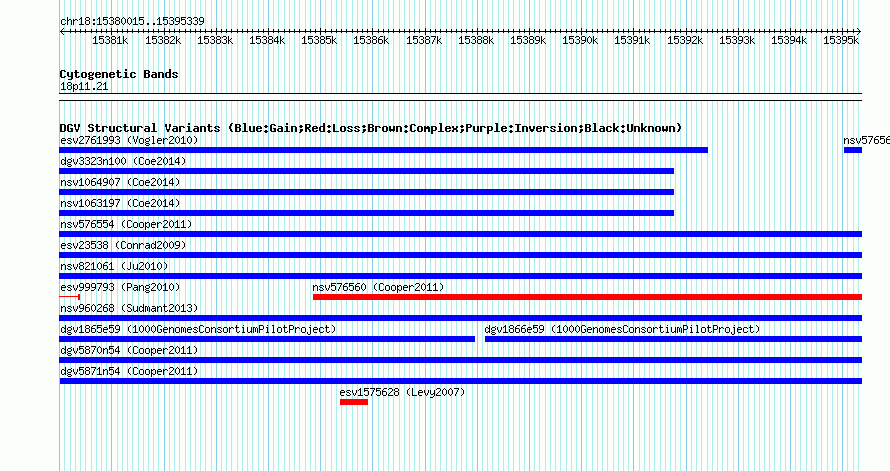This screenshot has height=471, width=890.
Task: Click the chr18:15380015..15395339 region text
Action: [132, 21]
